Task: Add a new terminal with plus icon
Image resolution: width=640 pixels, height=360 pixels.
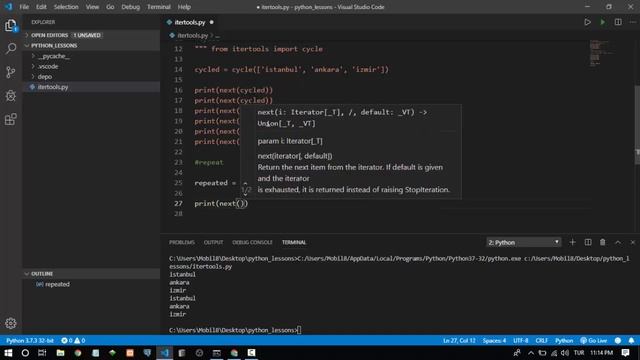Action: click(572, 242)
